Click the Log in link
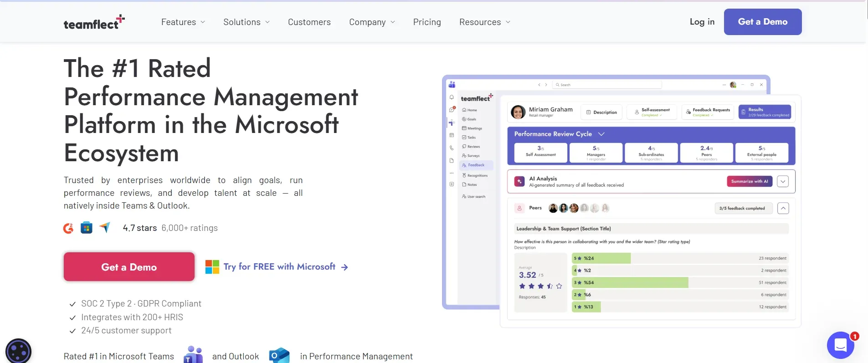The image size is (868, 363). [702, 22]
